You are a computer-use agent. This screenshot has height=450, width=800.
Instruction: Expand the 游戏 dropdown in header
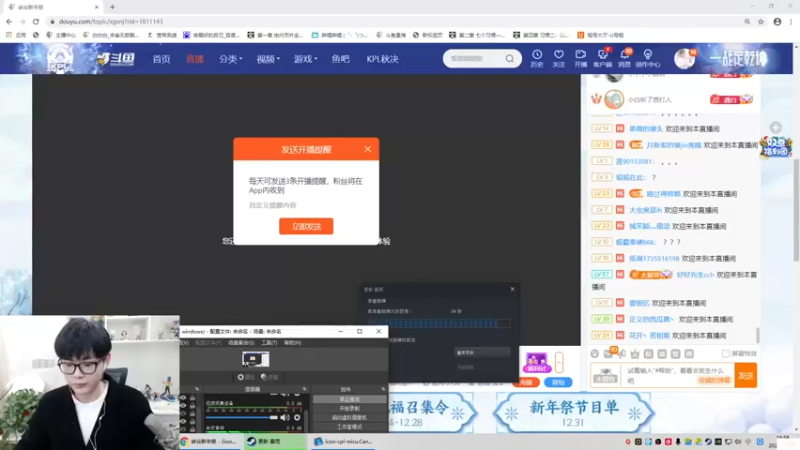(305, 59)
